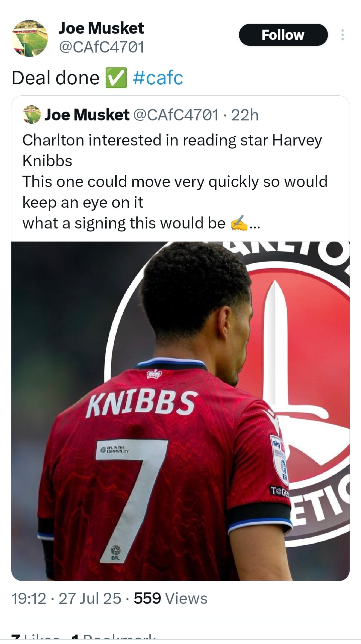Click the green check mark emoji
This screenshot has width=361, height=644.
pyautogui.click(x=116, y=78)
